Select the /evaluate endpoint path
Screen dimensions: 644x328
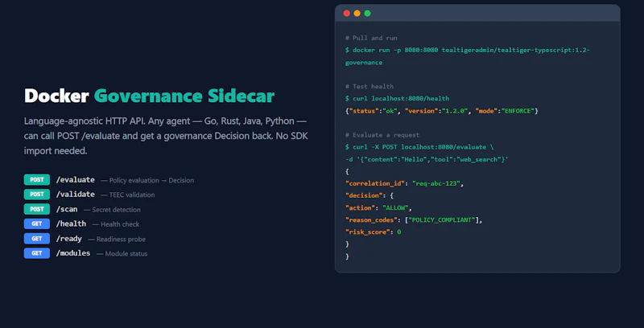point(75,180)
